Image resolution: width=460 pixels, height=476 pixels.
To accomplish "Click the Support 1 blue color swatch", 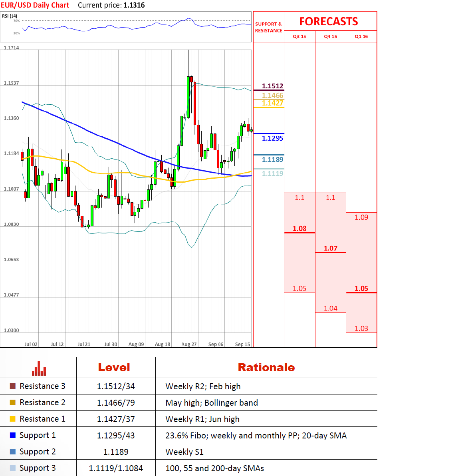I will click(13, 435).
